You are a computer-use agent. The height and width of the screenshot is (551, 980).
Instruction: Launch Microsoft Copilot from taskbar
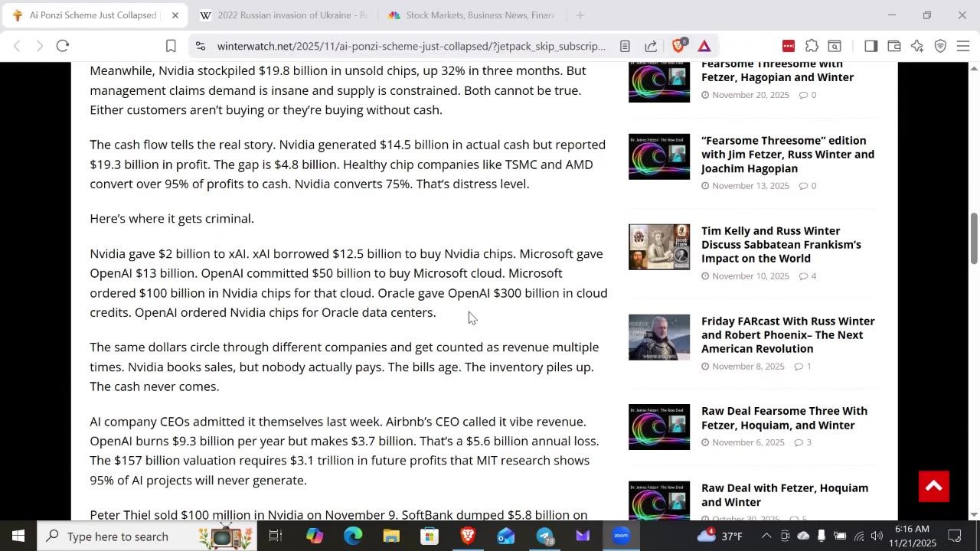coord(315,536)
